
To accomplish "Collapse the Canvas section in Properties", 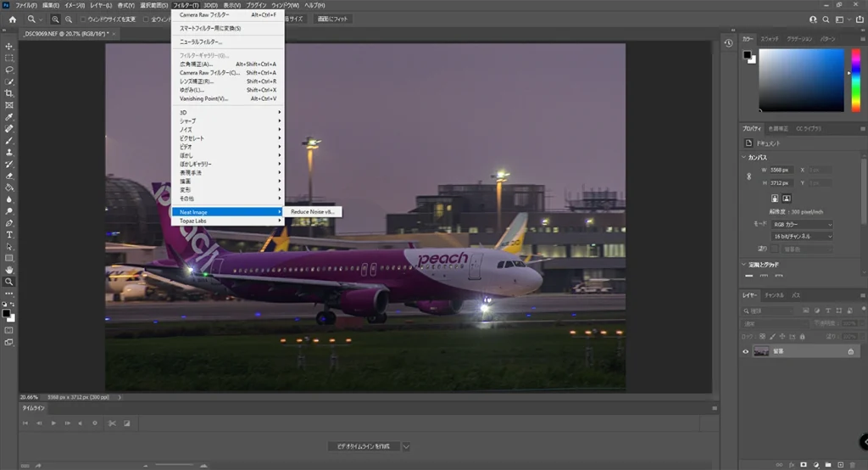I will pos(743,157).
